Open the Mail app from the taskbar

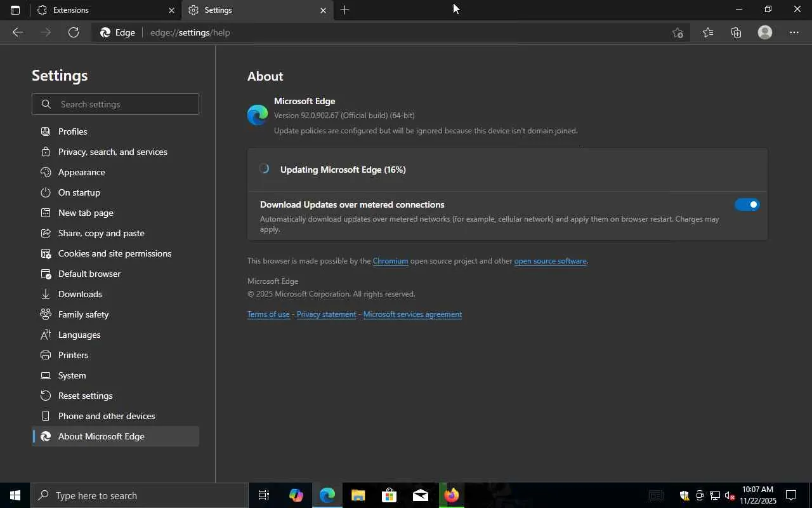[421, 495]
